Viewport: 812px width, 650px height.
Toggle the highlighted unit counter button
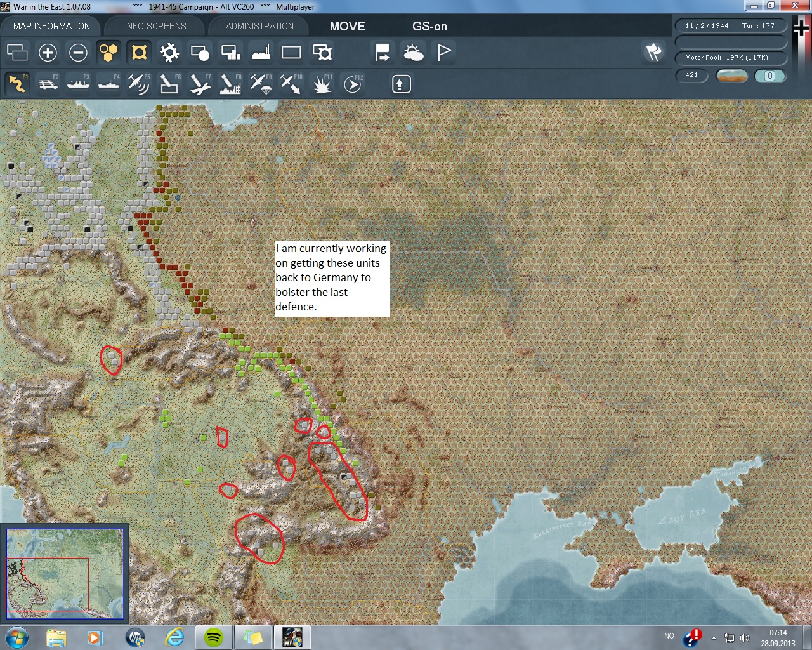(139, 53)
